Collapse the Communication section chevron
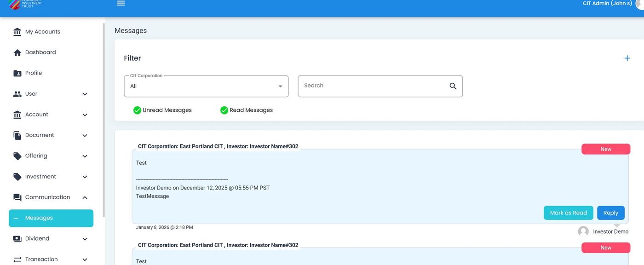Viewport: 644px width, 265px height. pos(85,197)
